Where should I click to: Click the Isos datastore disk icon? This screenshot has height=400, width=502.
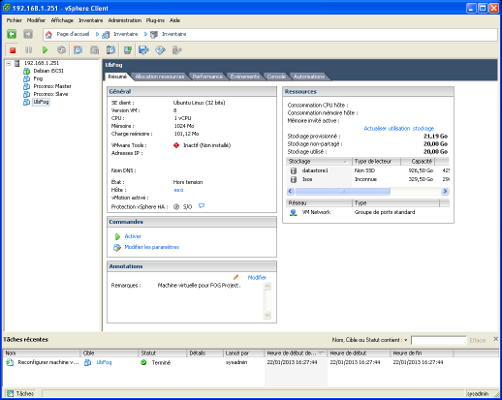point(294,179)
